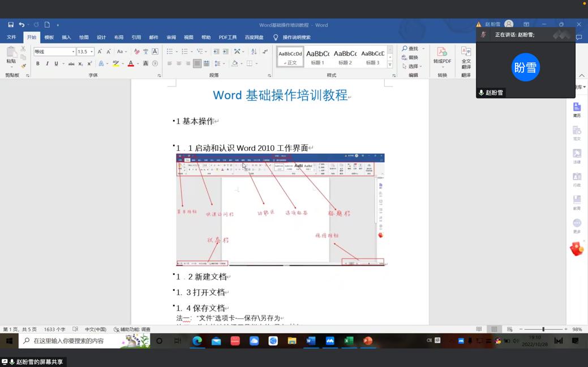588x367 pixels.
Task: Click the Format Painter brush icon
Action: pos(23,66)
